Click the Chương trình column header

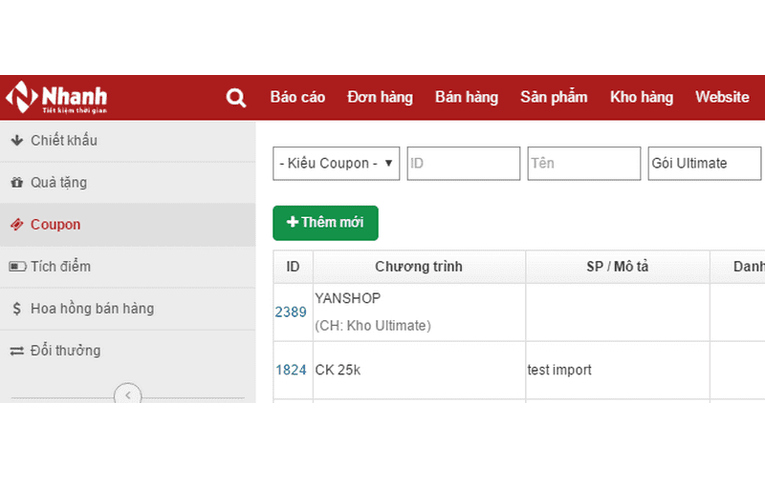pos(419,267)
